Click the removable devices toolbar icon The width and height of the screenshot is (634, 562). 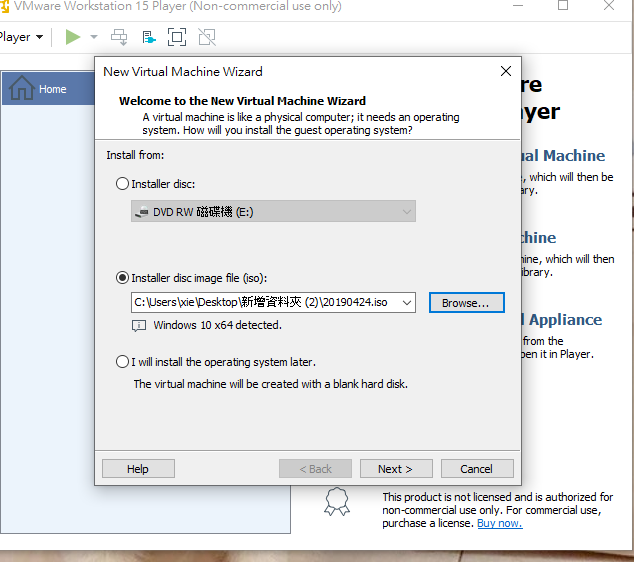[x=149, y=37]
